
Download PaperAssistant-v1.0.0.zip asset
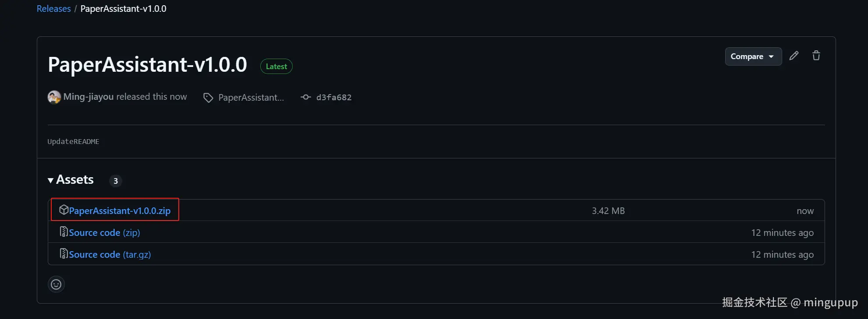point(120,211)
